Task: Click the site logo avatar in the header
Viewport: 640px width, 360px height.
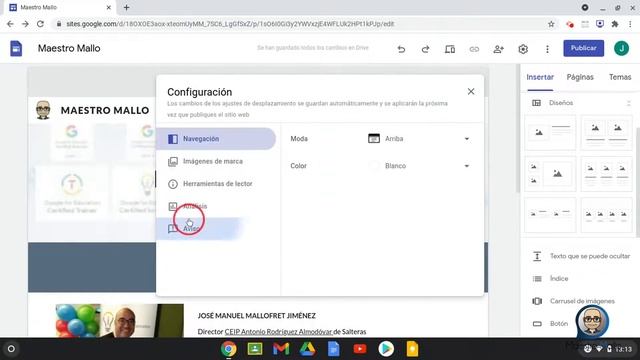Action: pyautogui.click(x=43, y=110)
